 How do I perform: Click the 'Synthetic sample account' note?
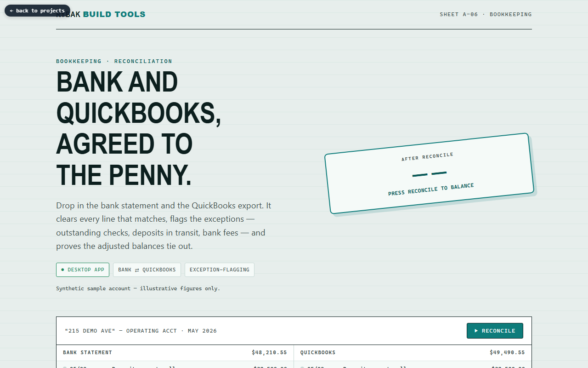[x=138, y=289]
